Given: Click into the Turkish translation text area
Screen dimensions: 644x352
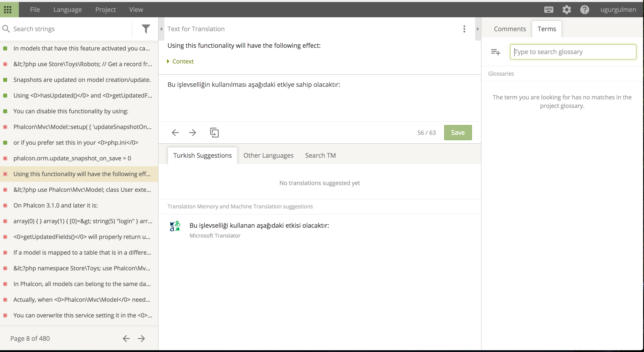Looking at the screenshot, I should 320,98.
